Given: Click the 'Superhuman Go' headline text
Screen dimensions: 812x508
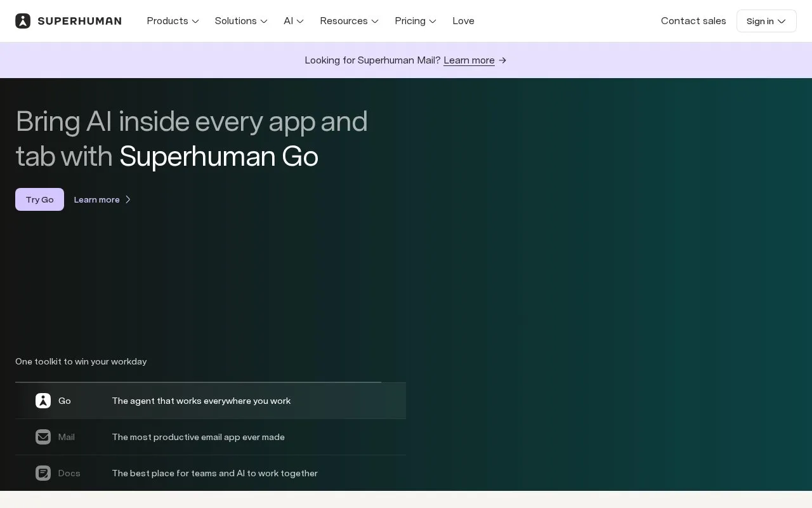Looking at the screenshot, I should click(219, 156).
